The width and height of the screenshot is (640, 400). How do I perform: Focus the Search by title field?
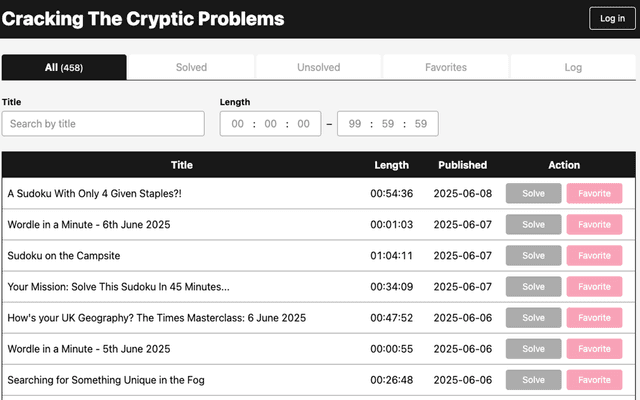tap(103, 124)
